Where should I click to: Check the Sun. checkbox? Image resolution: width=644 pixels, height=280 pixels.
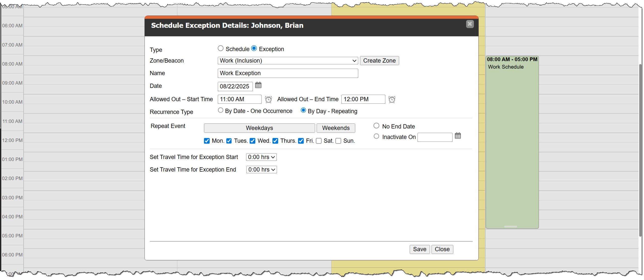338,141
